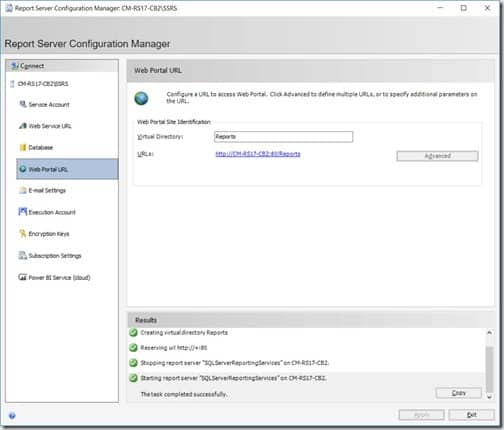The height and width of the screenshot is (430, 504).
Task: Open the Service Account page
Action: pos(49,105)
